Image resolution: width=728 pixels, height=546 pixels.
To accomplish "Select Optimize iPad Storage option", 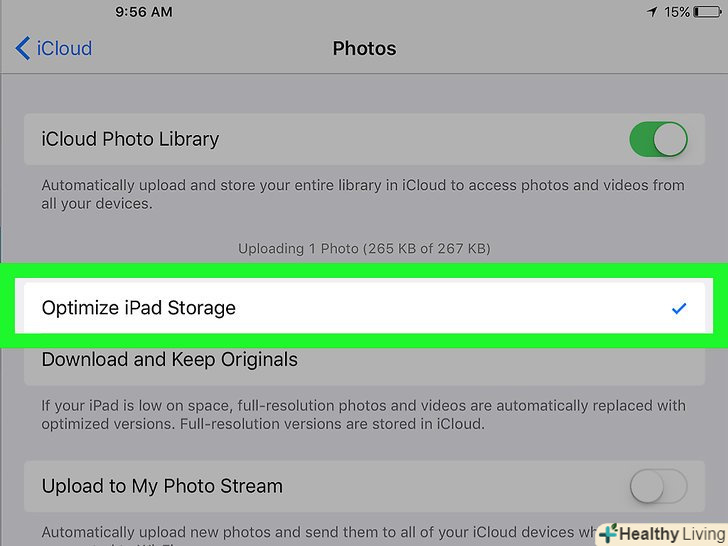I will [x=139, y=308].
